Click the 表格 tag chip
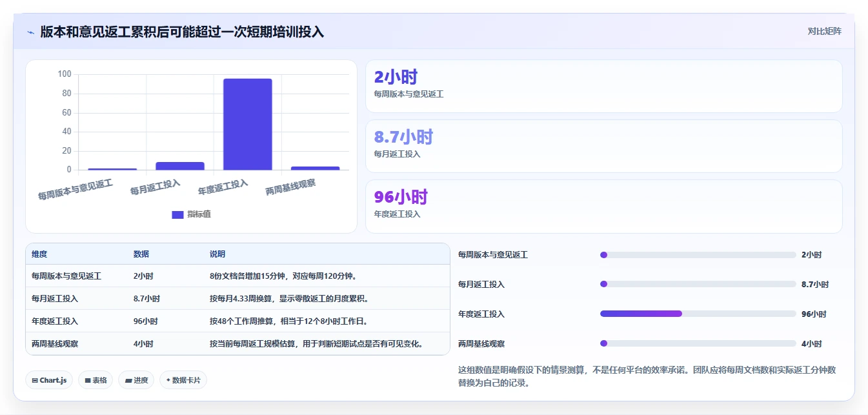The image size is (868, 415). [96, 380]
